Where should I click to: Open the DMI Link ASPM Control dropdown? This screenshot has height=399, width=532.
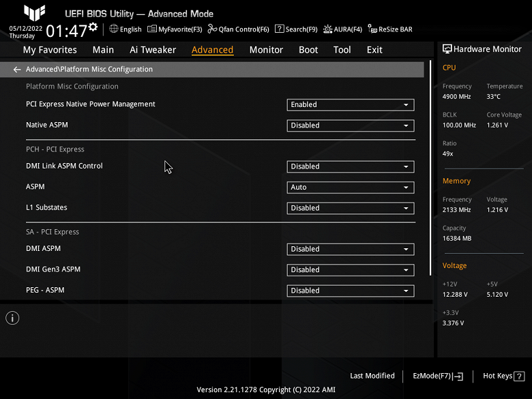point(350,166)
